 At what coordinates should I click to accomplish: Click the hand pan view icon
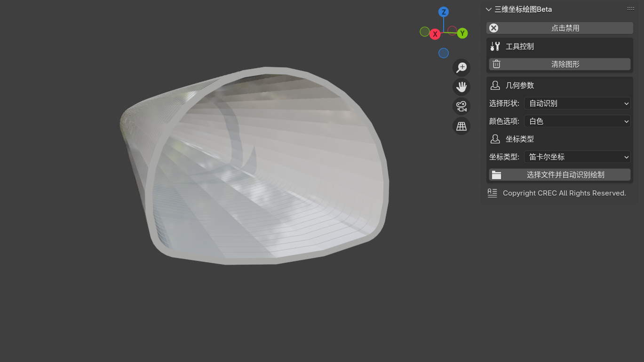coord(461,87)
